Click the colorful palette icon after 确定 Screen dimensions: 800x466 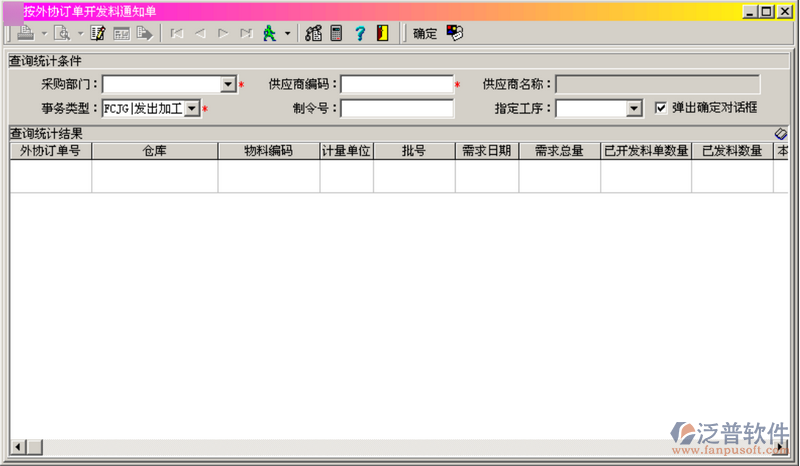pos(455,33)
